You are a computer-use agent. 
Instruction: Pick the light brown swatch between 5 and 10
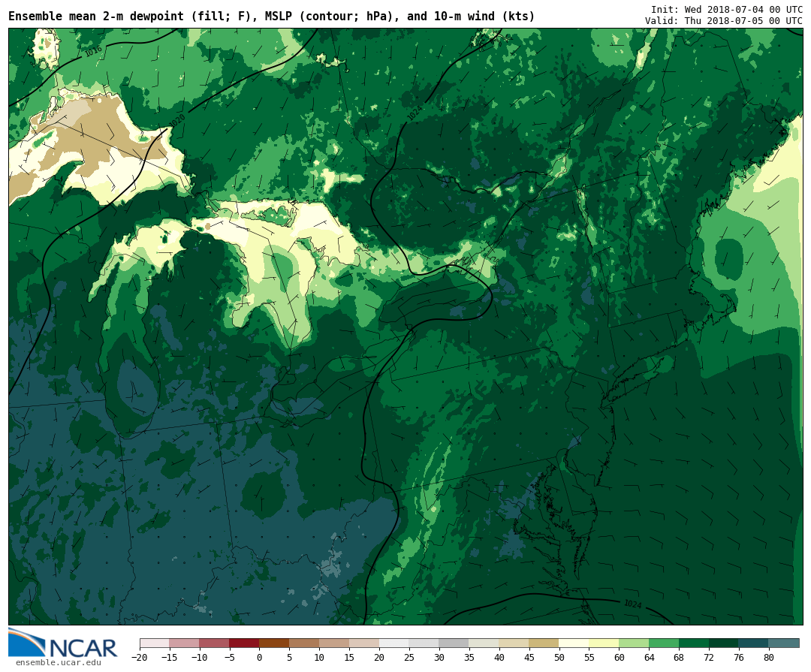[x=305, y=643]
